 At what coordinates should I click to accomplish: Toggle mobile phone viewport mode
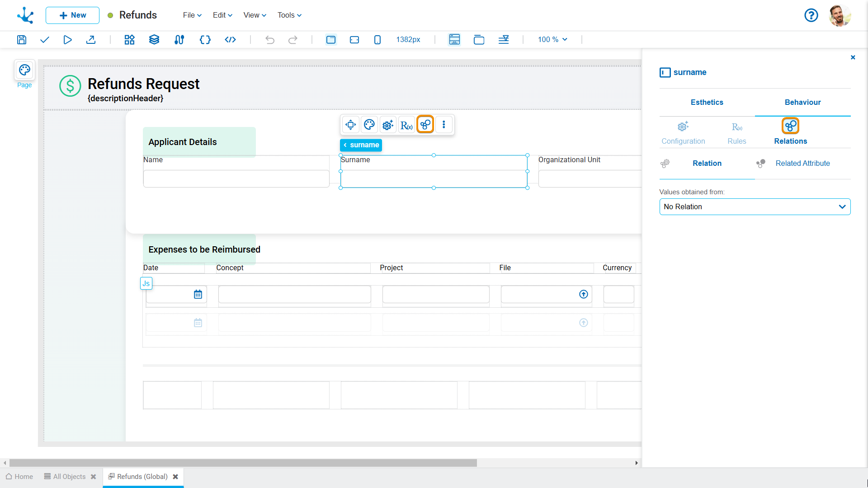click(377, 40)
